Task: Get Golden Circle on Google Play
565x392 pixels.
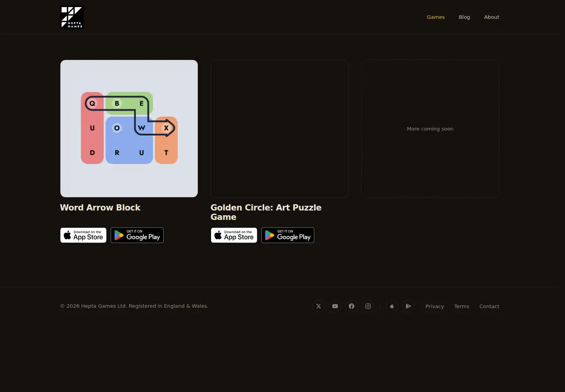Action: (288, 235)
